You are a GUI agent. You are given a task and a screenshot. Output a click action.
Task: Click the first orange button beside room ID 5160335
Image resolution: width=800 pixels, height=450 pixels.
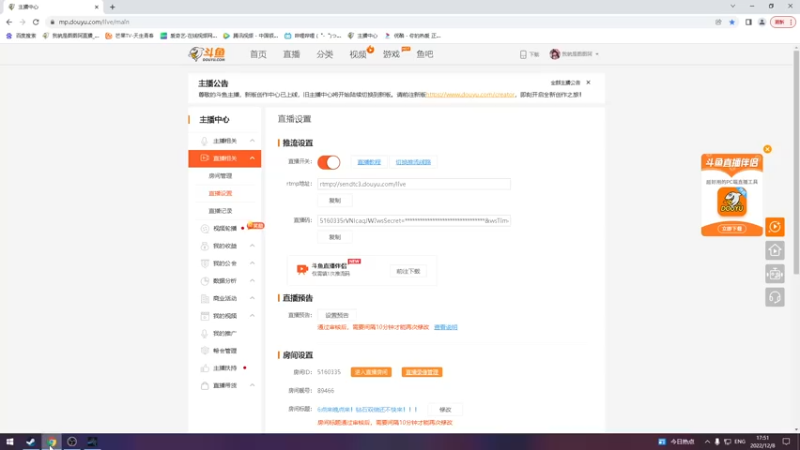tap(371, 372)
